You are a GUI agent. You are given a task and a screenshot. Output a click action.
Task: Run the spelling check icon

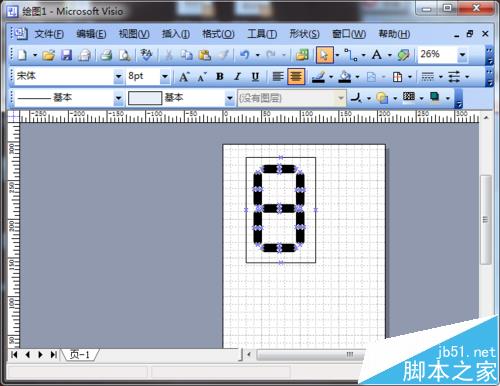tap(146, 55)
